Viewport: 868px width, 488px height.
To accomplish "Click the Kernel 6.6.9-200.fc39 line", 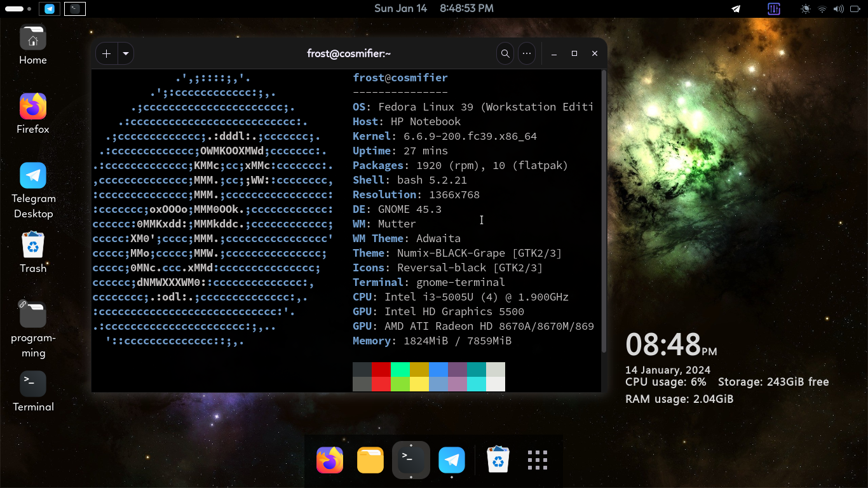I will [445, 136].
